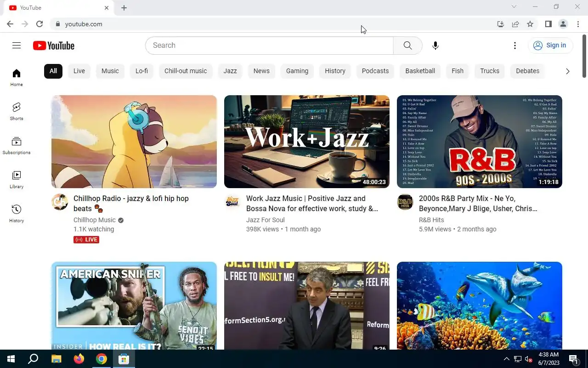The height and width of the screenshot is (368, 588).
Task: Play the Work+Jazz thumbnail
Action: click(x=307, y=142)
